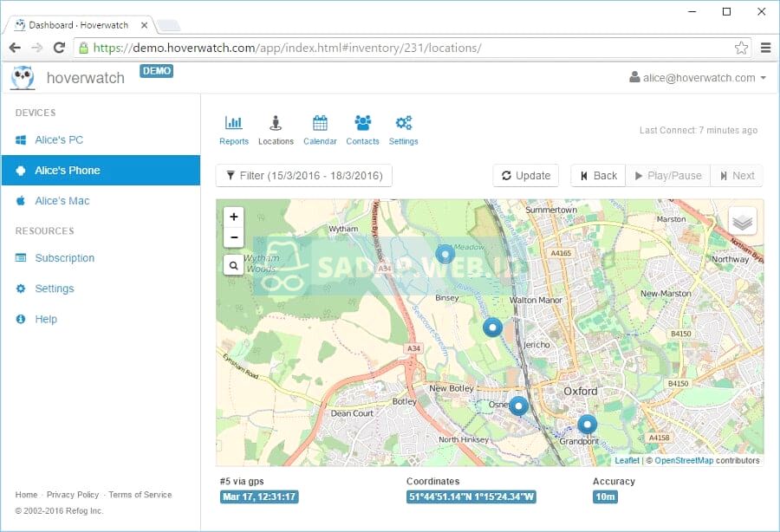
Task: Click the 10m accuracy badge
Action: [606, 496]
